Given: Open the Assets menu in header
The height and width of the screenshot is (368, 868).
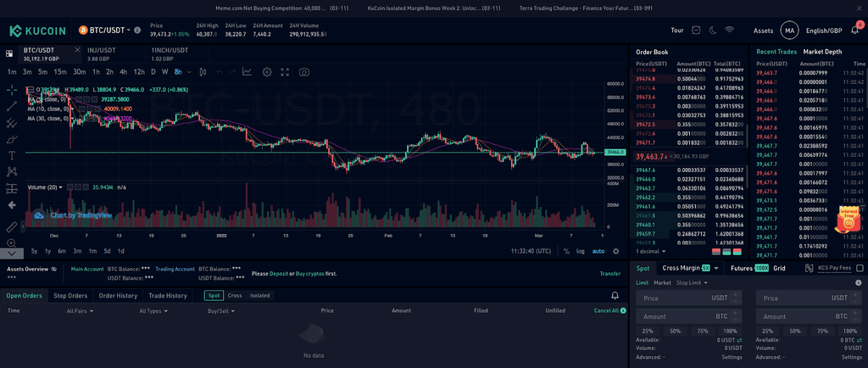Looking at the screenshot, I should point(763,31).
